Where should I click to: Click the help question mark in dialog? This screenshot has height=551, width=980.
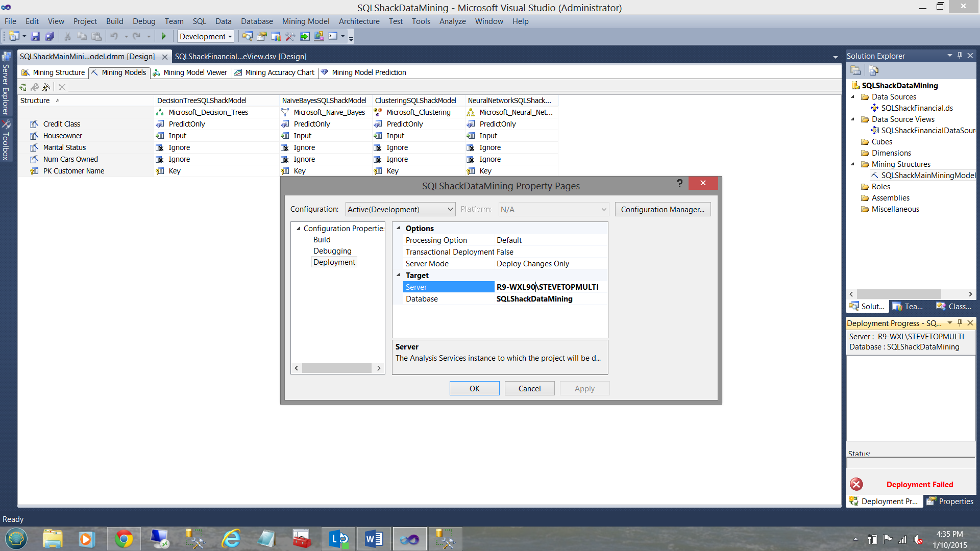tap(679, 183)
